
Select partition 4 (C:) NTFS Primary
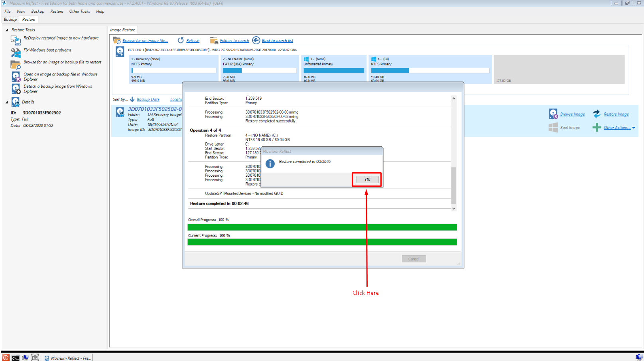(430, 69)
